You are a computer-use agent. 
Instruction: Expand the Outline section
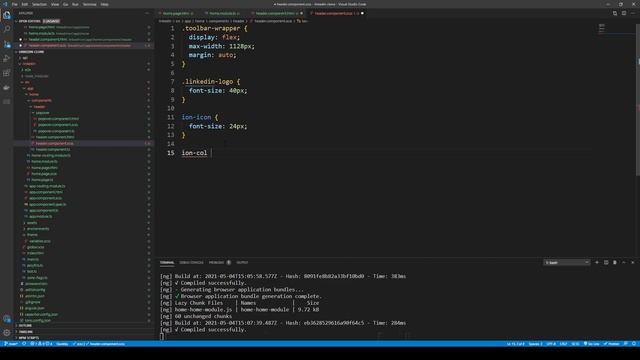(24, 326)
